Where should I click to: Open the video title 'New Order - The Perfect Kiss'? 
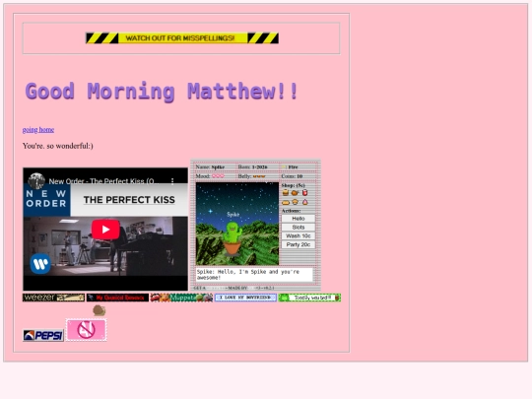point(103,181)
